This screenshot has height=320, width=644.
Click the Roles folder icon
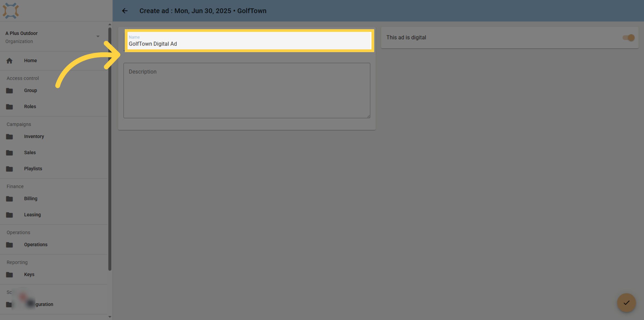tap(9, 107)
